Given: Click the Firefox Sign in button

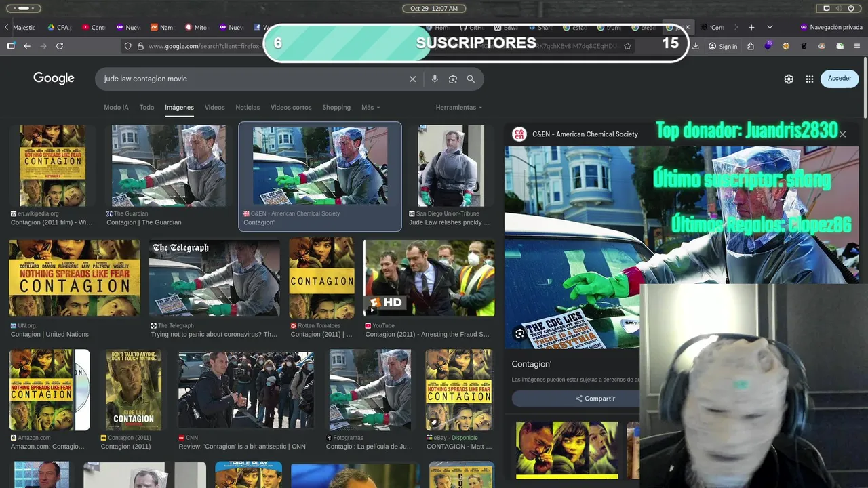Looking at the screenshot, I should [723, 46].
